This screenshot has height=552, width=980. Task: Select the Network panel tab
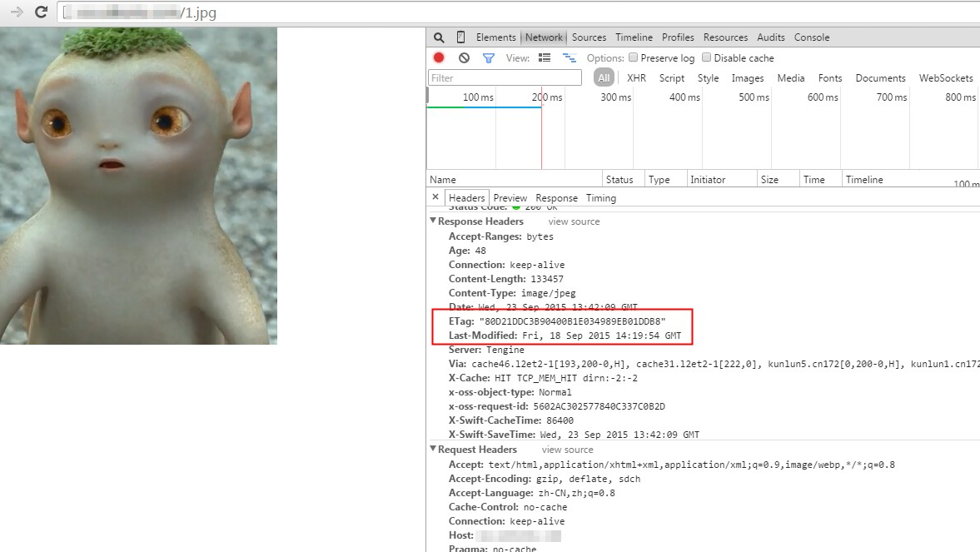544,37
